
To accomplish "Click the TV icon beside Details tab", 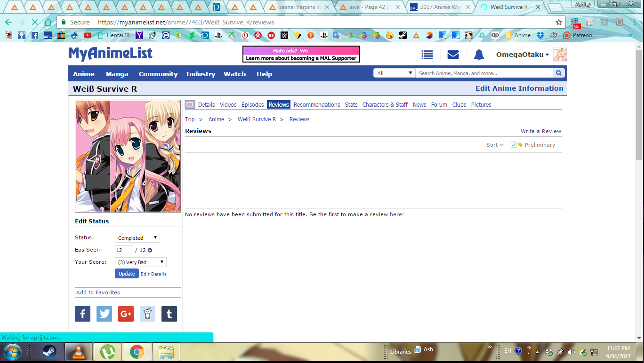I will [x=190, y=104].
